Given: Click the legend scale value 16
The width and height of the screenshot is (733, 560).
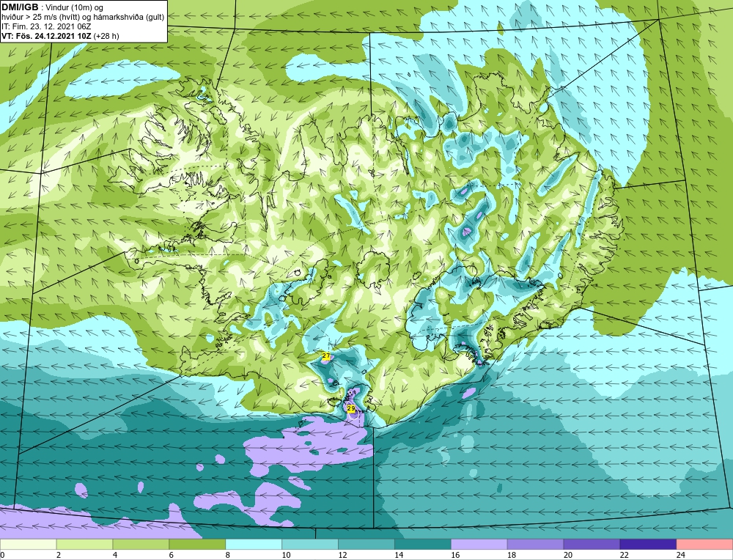Looking at the screenshot, I should coord(455,555).
